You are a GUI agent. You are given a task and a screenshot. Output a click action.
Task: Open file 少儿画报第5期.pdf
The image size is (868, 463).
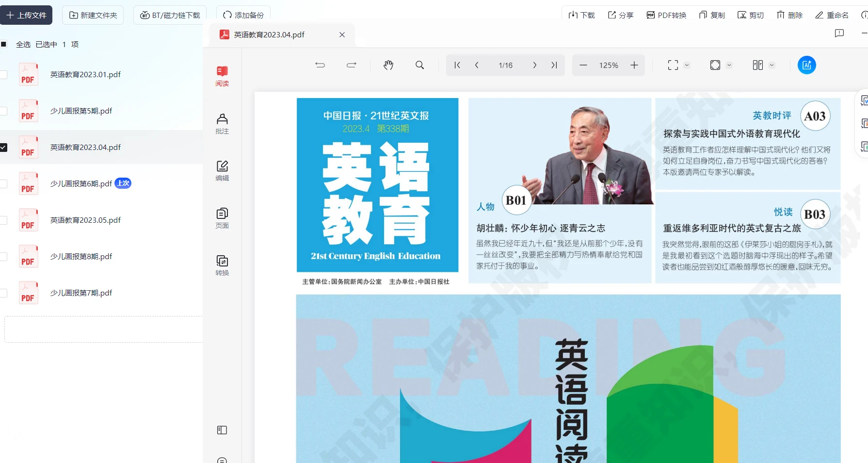pos(81,111)
